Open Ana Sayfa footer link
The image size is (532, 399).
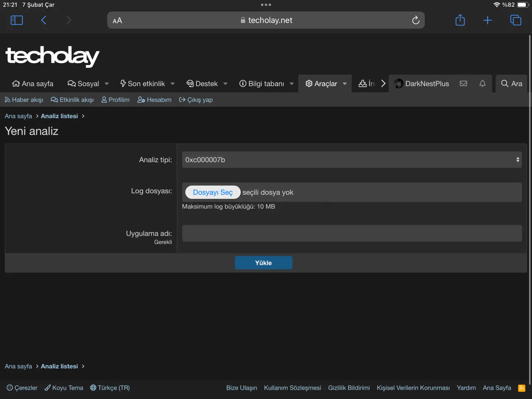pos(497,388)
